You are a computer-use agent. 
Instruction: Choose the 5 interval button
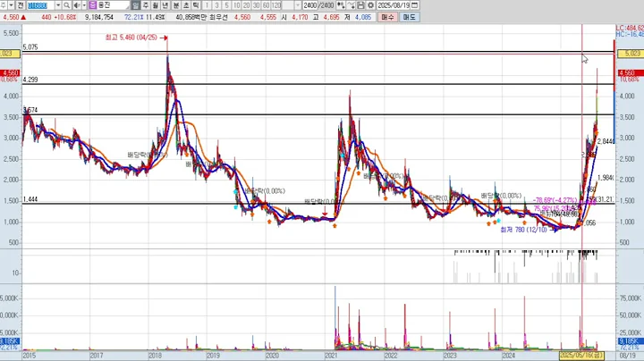(x=226, y=5)
